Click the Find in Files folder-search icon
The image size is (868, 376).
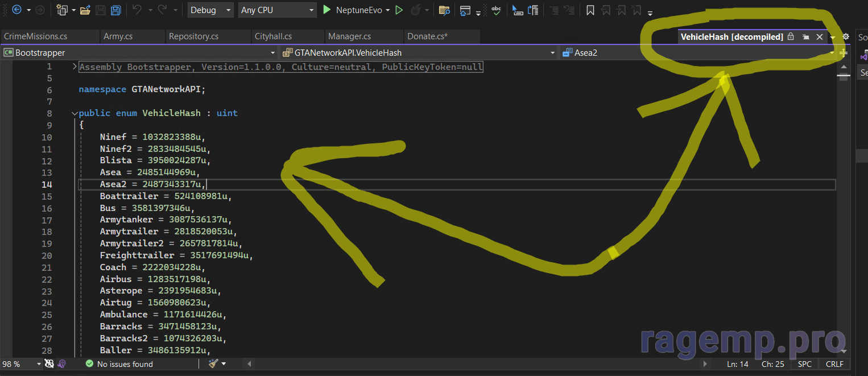click(445, 10)
